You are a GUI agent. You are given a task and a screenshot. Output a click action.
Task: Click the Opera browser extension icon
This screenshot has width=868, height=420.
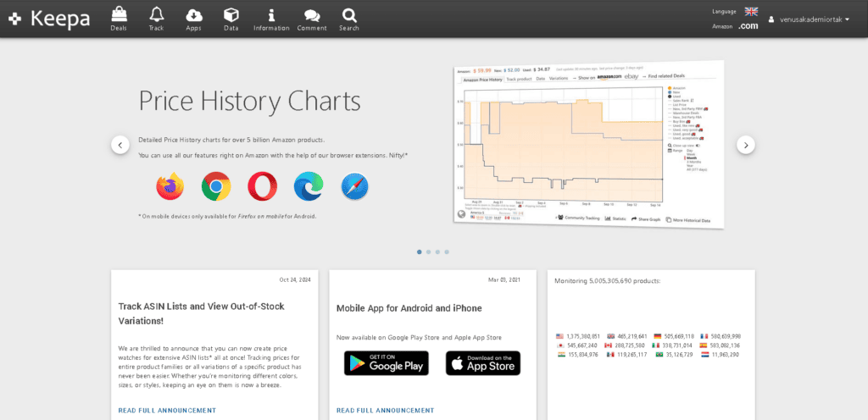[x=263, y=186]
